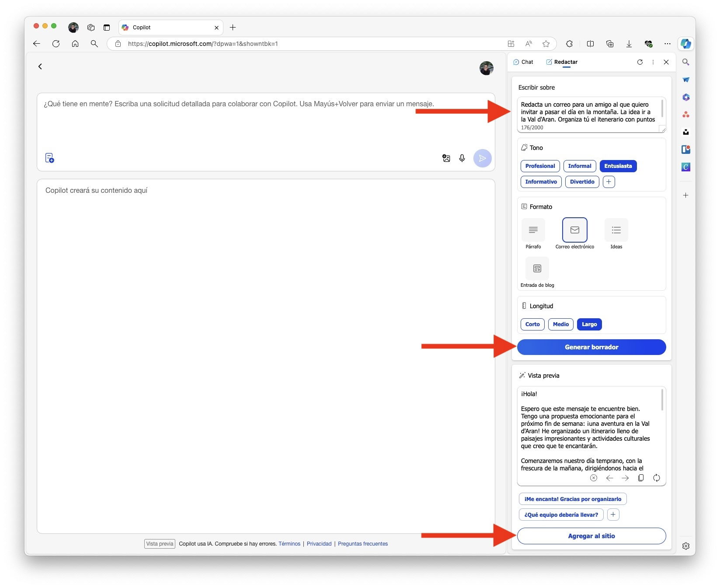Click the sidebar search magnifier icon
This screenshot has width=720, height=588.
685,62
